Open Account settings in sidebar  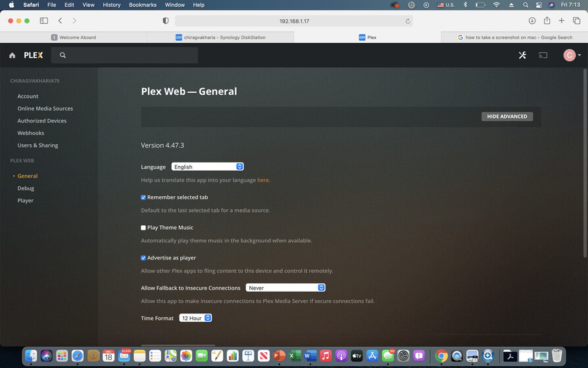[28, 97]
